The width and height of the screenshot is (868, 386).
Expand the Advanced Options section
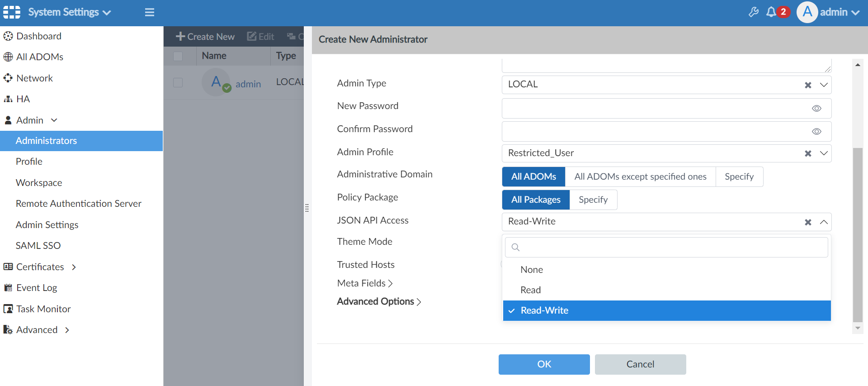379,301
